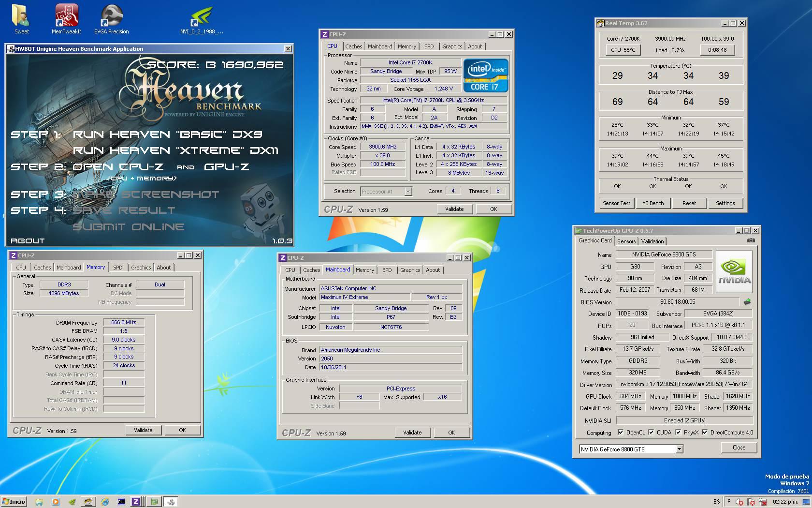Click GPU-Z camera screenshot icon

pos(751,240)
